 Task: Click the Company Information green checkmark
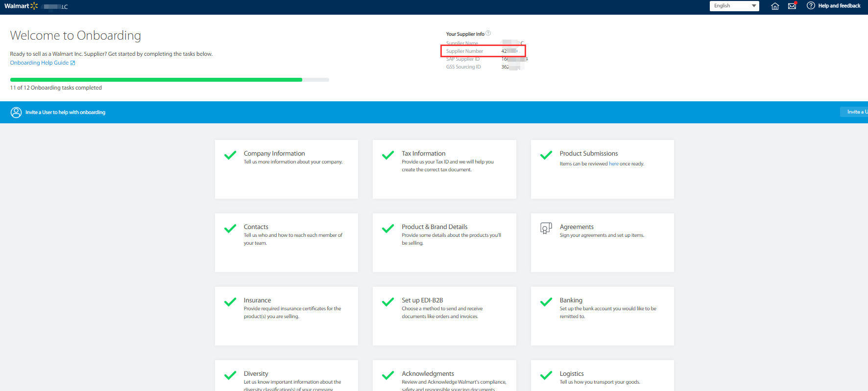tap(230, 156)
